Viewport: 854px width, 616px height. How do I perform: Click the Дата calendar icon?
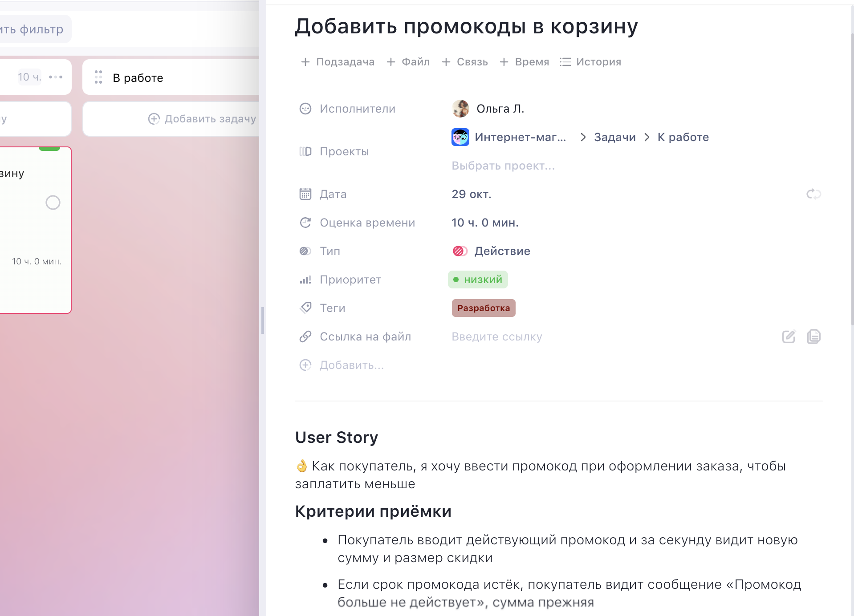pyautogui.click(x=305, y=194)
